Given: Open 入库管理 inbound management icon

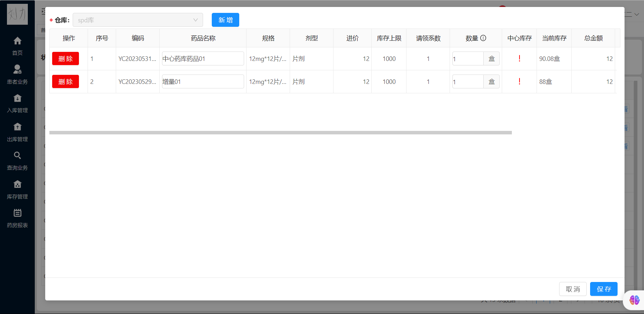Looking at the screenshot, I should [17, 98].
